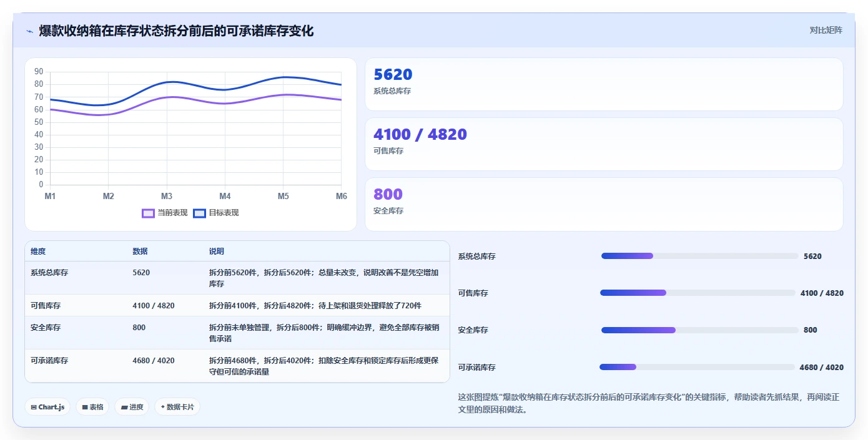This screenshot has height=440, width=868.
Task: Click the 系统总库存 progress bar
Action: pos(699,256)
